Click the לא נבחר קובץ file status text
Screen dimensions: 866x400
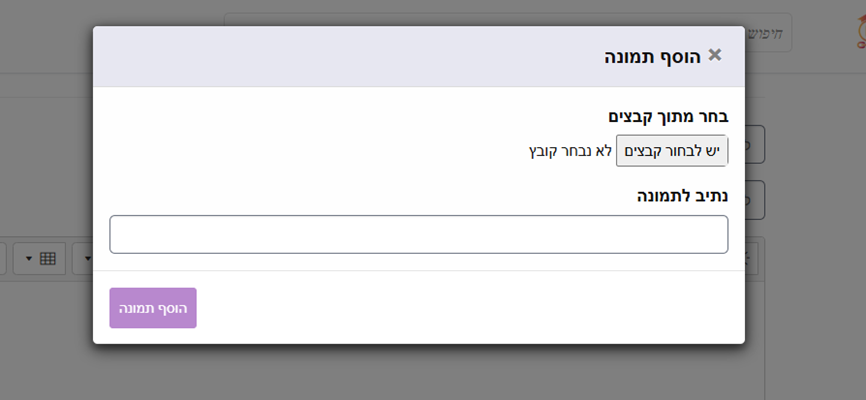(570, 151)
